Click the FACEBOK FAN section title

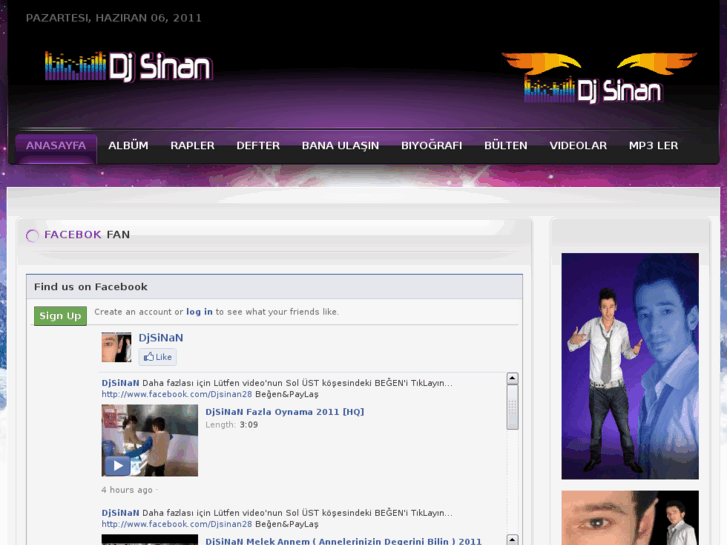click(87, 235)
